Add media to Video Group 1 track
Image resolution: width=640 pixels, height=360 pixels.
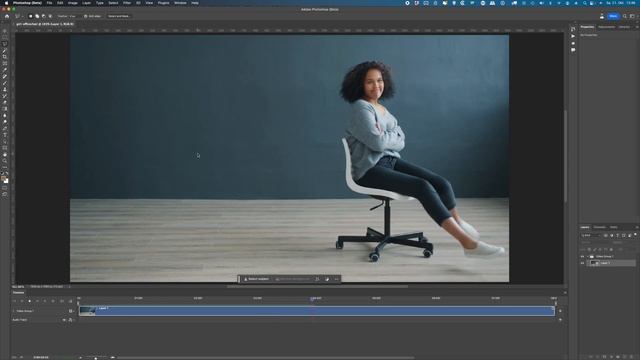pos(560,311)
